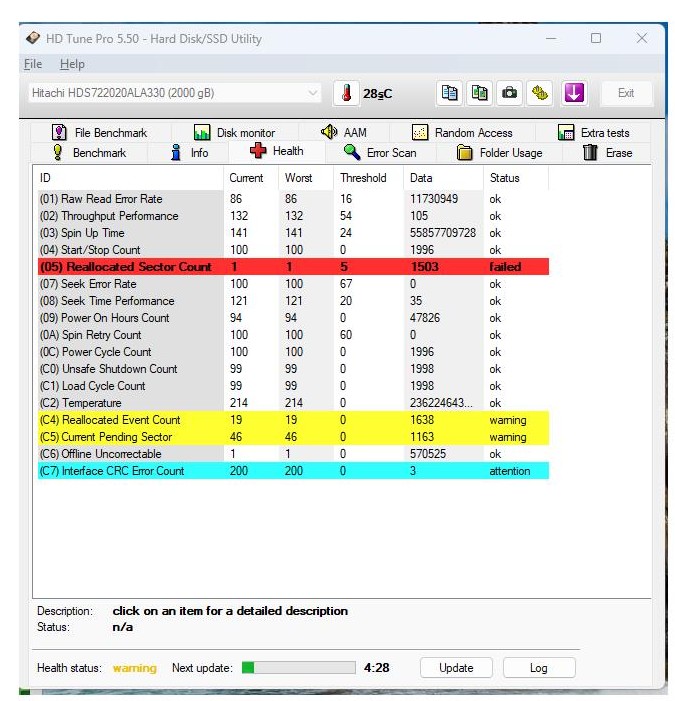
Task: Open the Help menu
Action: pos(72,64)
